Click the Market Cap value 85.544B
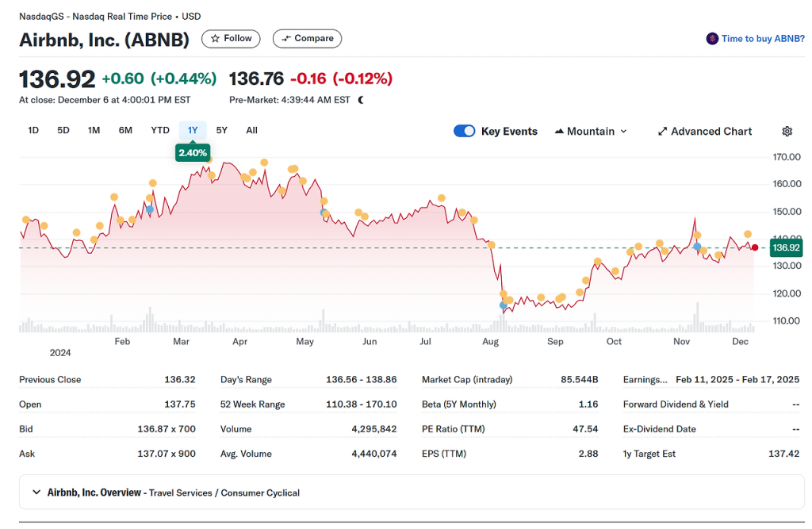 [580, 380]
